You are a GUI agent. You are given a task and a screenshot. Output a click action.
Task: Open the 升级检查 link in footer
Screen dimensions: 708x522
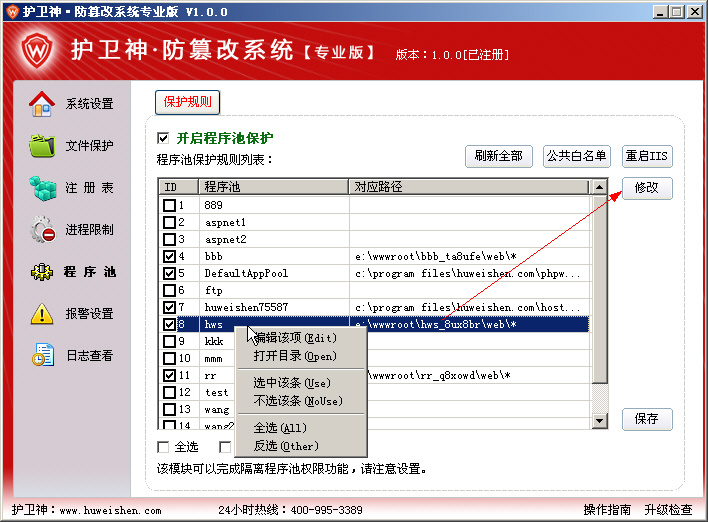click(668, 510)
